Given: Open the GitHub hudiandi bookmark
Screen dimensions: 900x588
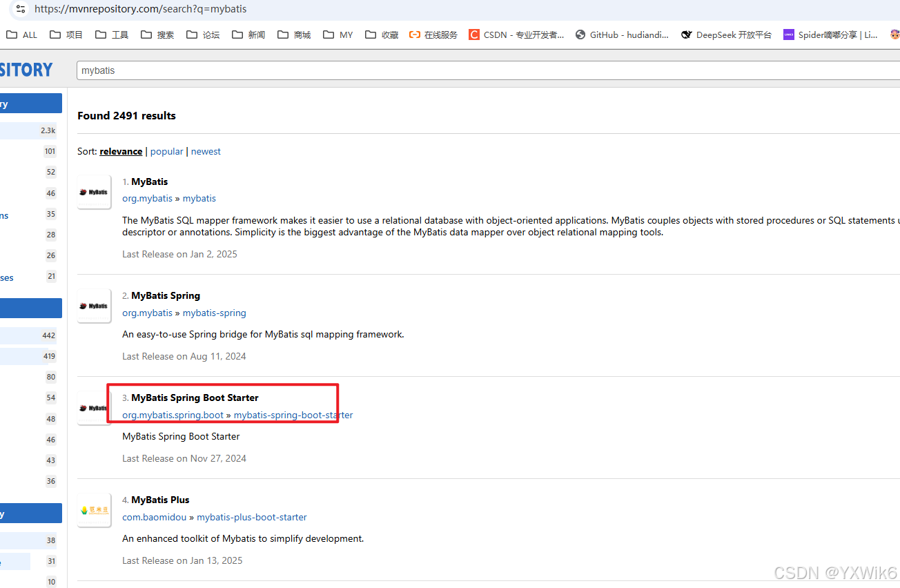Looking at the screenshot, I should tap(622, 35).
